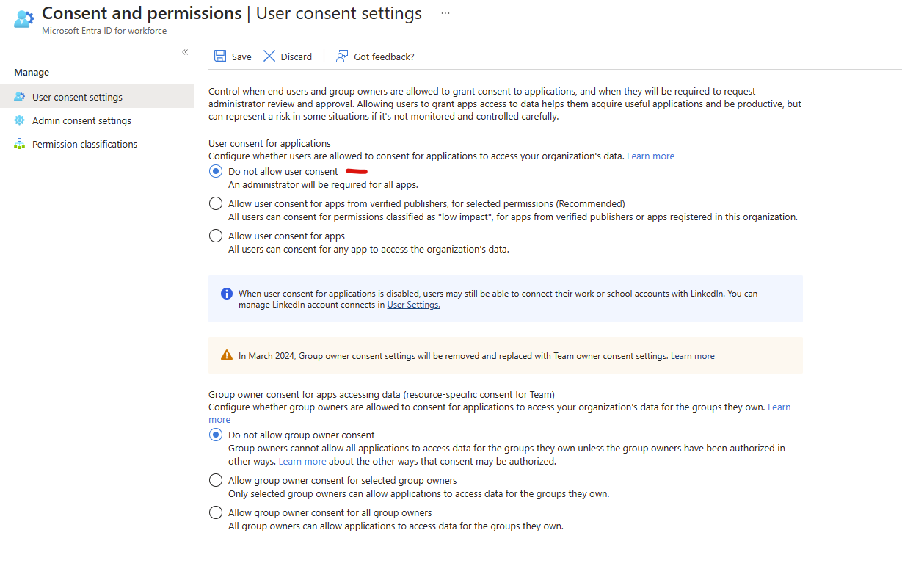
Task: Select 'Allow user consent for apps from verified publishers'
Action: point(215,203)
